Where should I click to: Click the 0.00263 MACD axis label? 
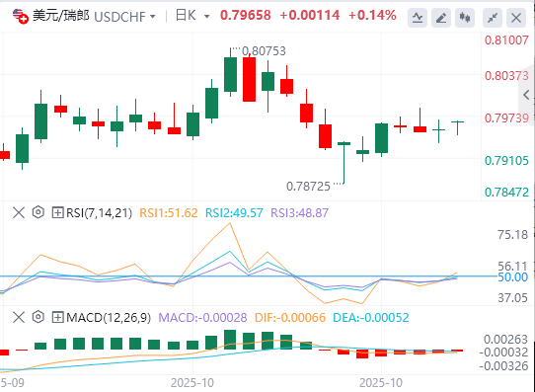coord(505,340)
